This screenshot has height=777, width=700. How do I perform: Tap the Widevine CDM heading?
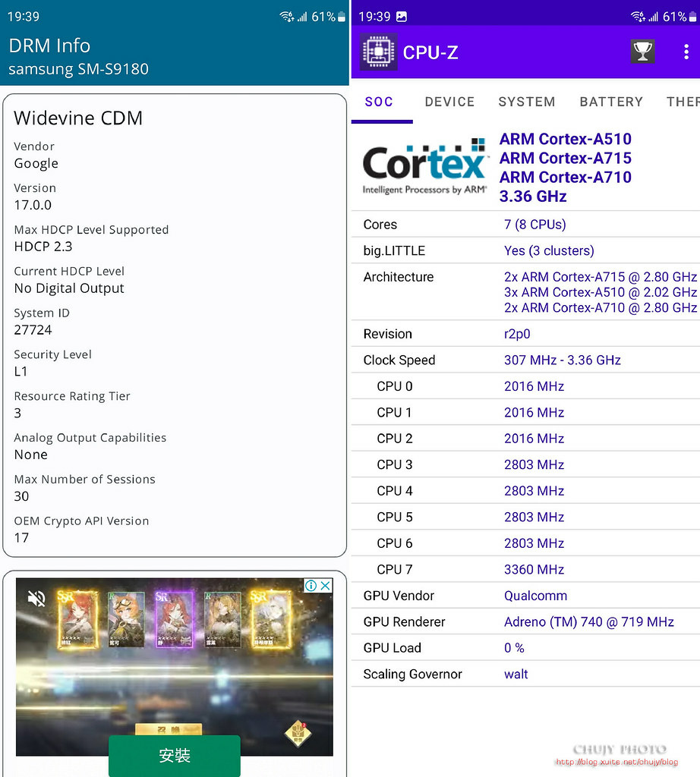(x=78, y=118)
